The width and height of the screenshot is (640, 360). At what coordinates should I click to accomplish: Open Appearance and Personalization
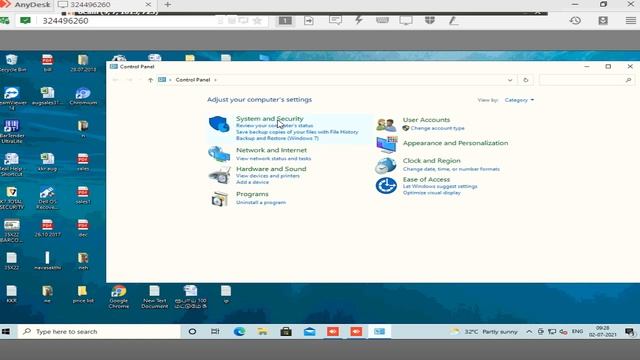click(x=455, y=143)
